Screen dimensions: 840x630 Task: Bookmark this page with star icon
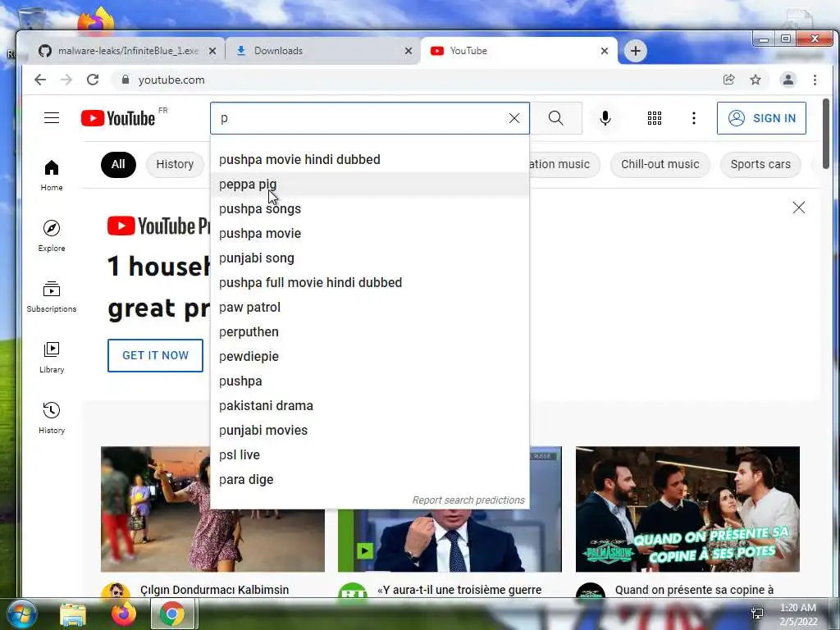[756, 80]
